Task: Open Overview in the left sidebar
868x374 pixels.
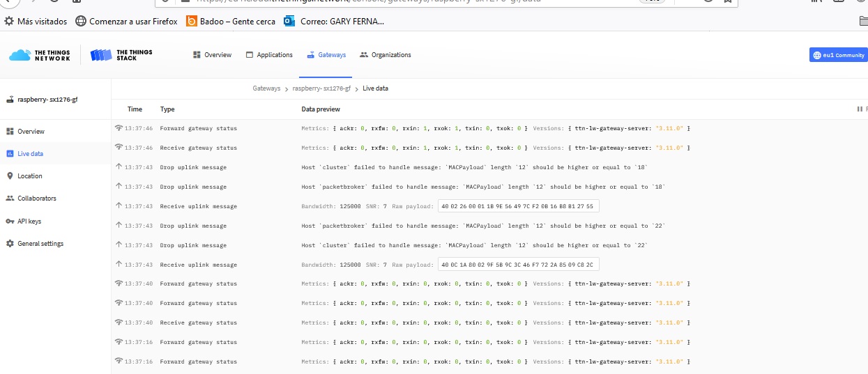Action: (x=31, y=132)
